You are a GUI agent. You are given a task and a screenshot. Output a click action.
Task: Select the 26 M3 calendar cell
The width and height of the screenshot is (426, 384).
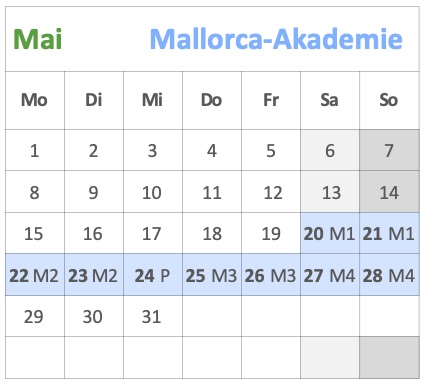pyautogui.click(x=271, y=275)
